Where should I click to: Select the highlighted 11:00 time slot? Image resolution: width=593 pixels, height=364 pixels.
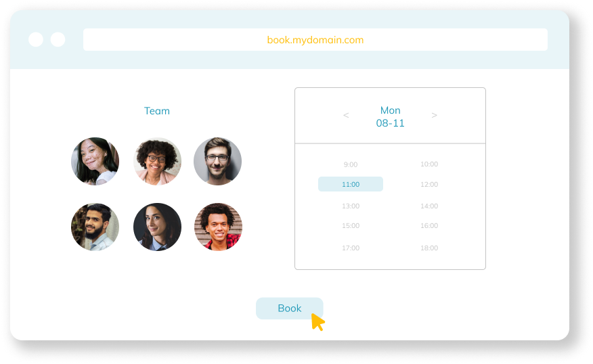pyautogui.click(x=351, y=184)
